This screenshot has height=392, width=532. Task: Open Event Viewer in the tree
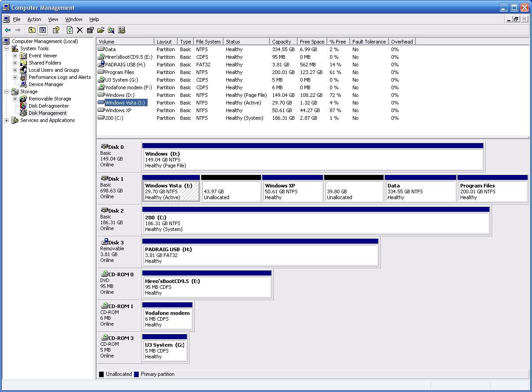43,56
